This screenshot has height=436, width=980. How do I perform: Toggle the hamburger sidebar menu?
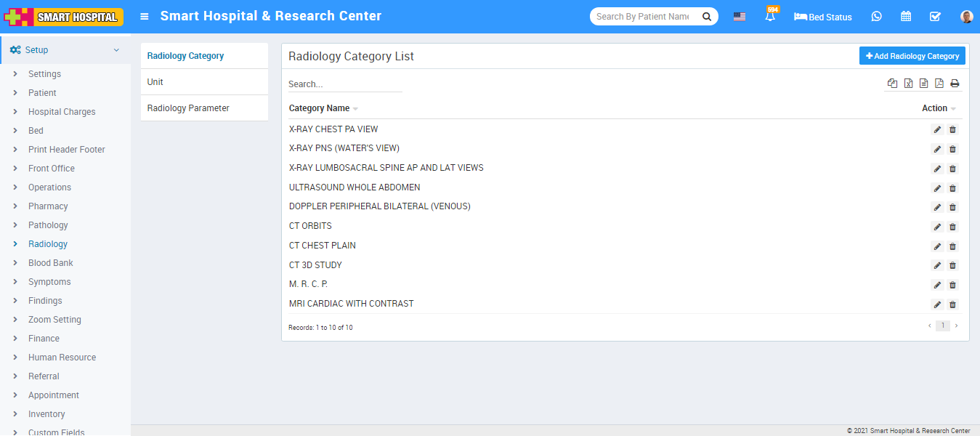point(145,16)
